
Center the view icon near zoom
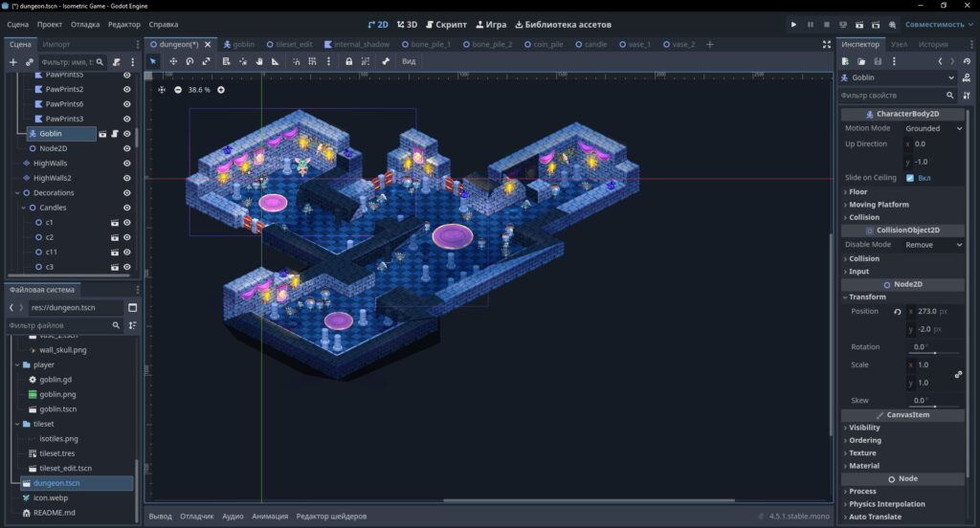[162, 90]
